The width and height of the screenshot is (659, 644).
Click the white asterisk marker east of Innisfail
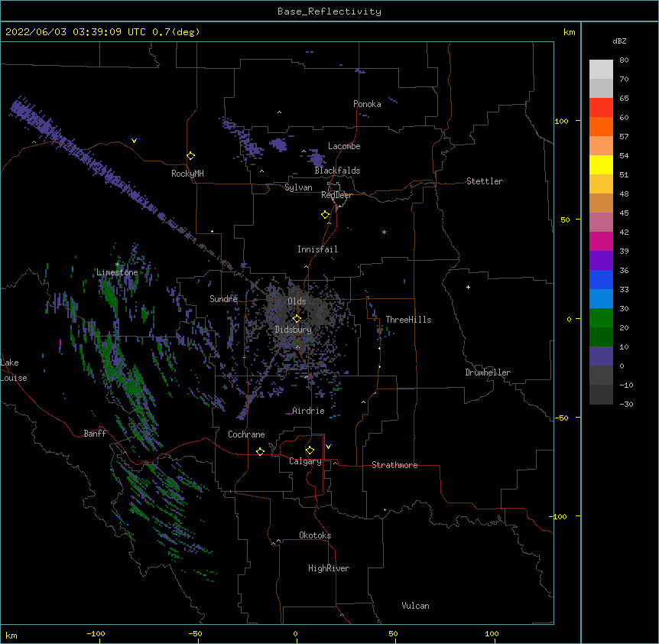(x=384, y=232)
